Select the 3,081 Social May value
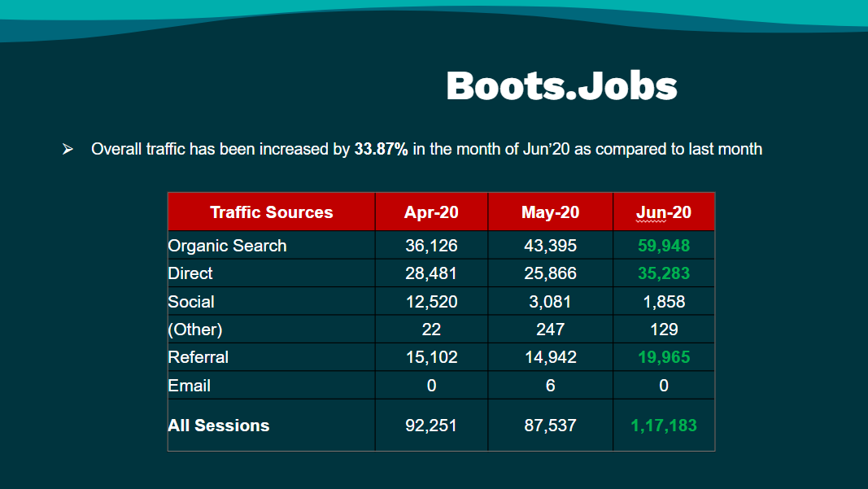 (x=550, y=301)
